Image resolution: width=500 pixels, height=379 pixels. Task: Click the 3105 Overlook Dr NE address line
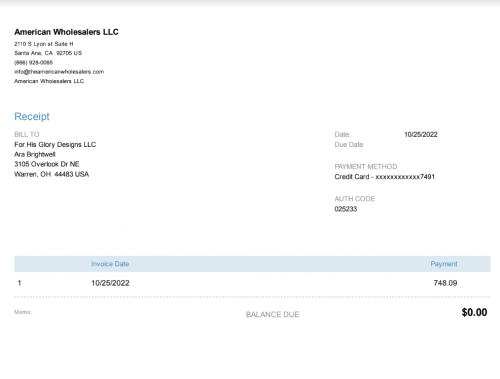(x=47, y=164)
